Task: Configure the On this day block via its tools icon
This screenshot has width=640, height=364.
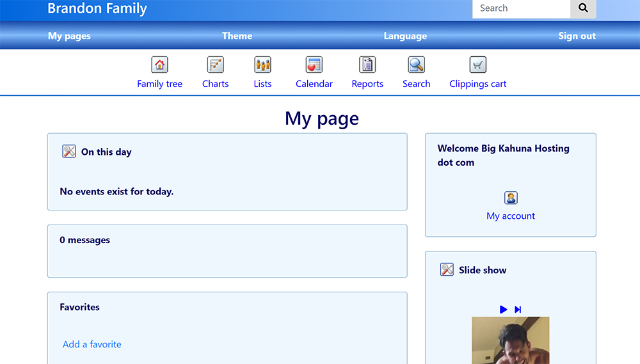Action: click(69, 152)
